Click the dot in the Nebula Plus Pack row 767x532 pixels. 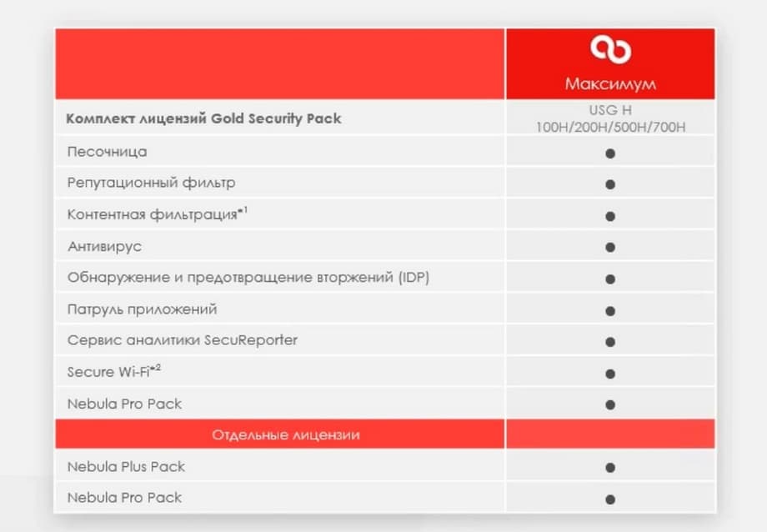[610, 468]
